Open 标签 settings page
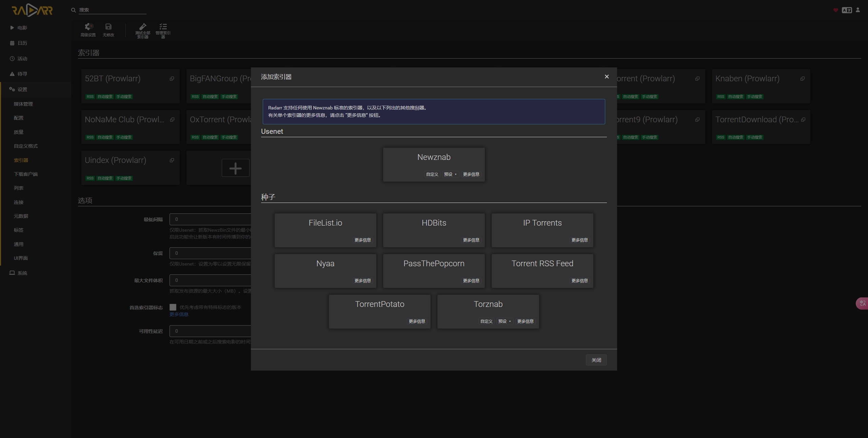 pos(19,230)
